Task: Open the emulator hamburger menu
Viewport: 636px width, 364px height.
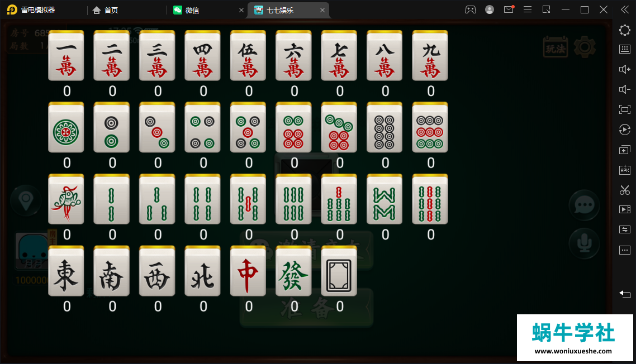Action: click(527, 9)
